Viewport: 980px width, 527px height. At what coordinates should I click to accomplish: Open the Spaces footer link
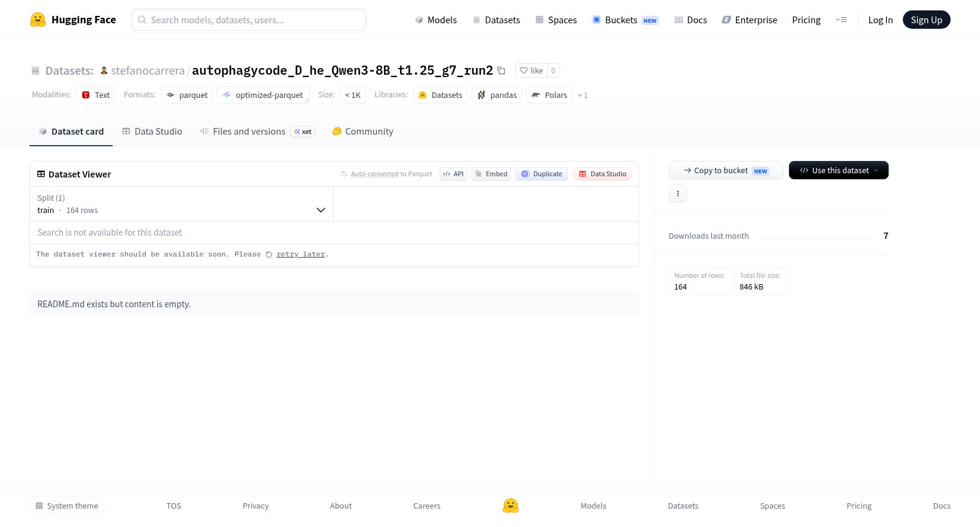pos(772,506)
